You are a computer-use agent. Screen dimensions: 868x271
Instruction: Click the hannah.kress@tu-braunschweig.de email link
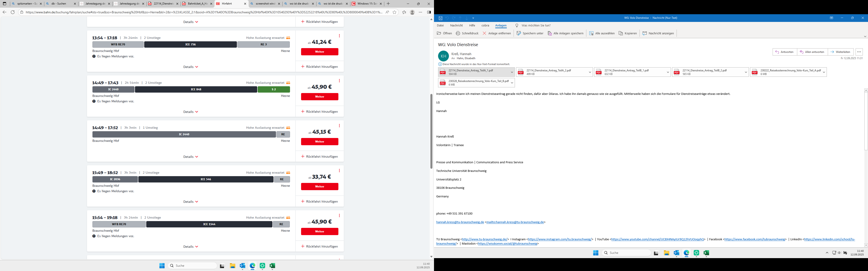point(460,222)
